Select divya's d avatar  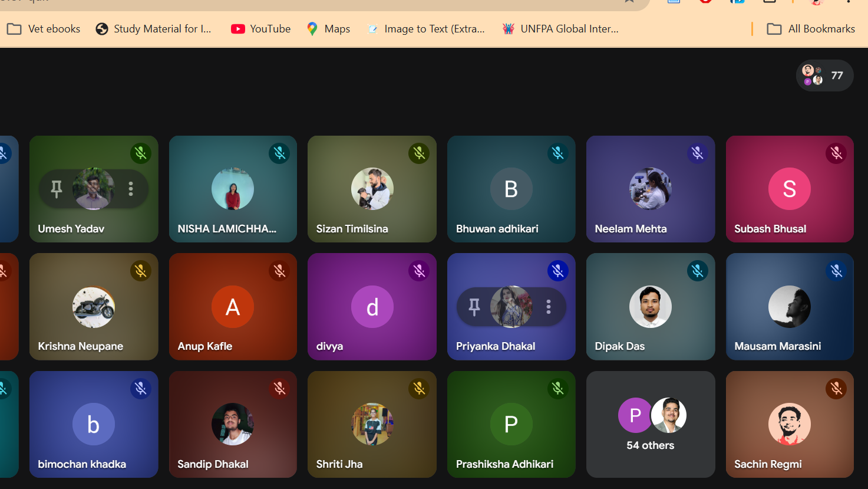tap(372, 307)
